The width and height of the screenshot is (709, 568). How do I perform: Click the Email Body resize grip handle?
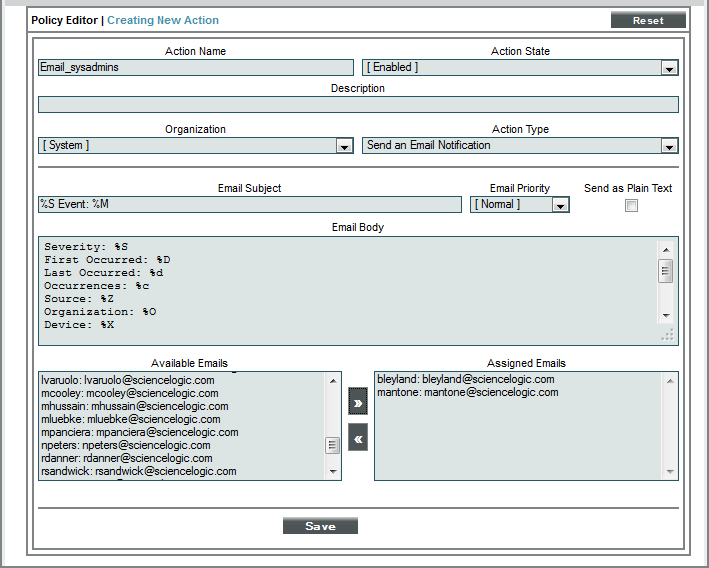(667, 335)
